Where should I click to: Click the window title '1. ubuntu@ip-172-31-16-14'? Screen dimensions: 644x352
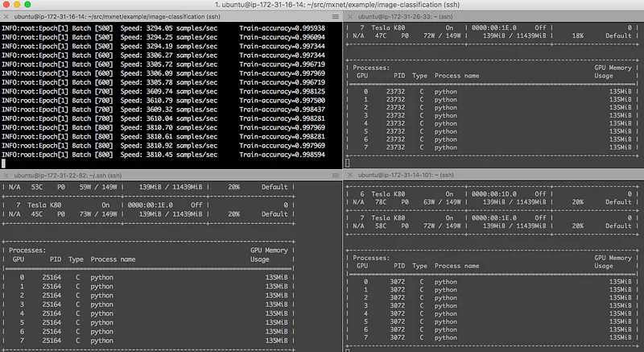337,5
